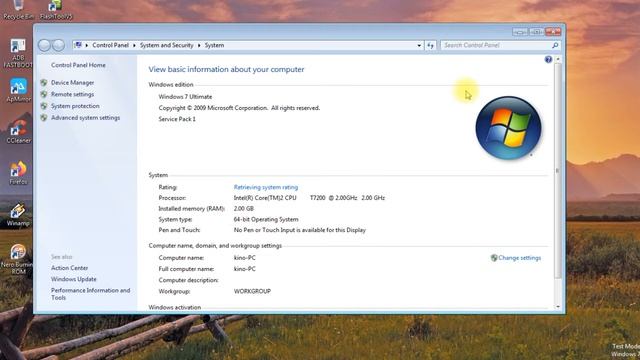Open Performance Information and Tools link
Image resolution: width=640 pixels, height=360 pixels.
(x=90, y=294)
